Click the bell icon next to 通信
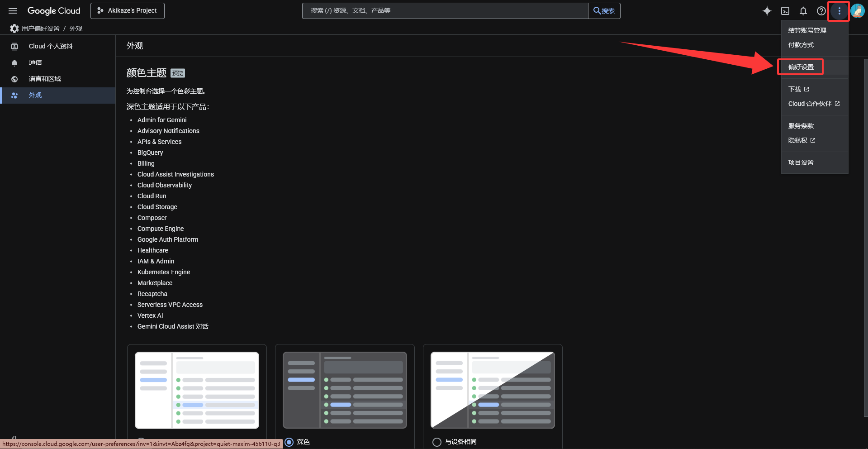 tap(14, 63)
